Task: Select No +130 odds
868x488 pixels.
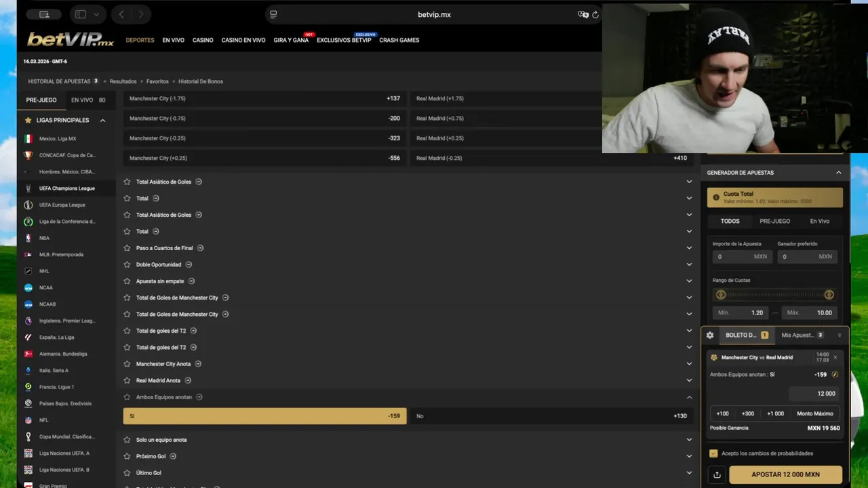Action: tap(552, 416)
